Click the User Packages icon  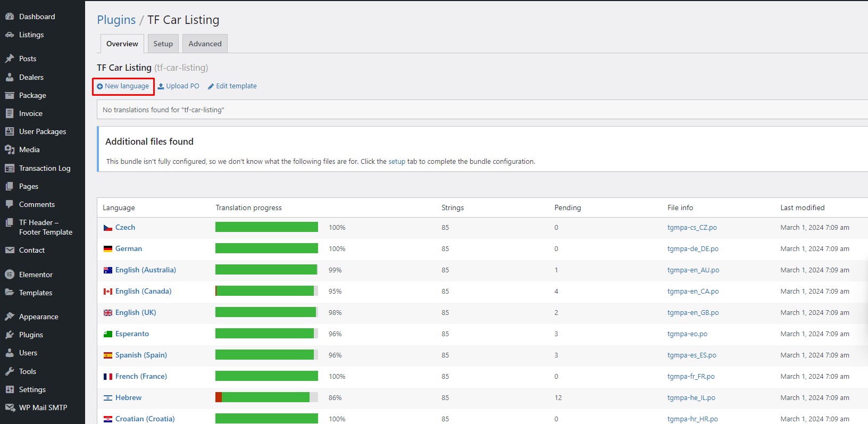[x=10, y=131]
